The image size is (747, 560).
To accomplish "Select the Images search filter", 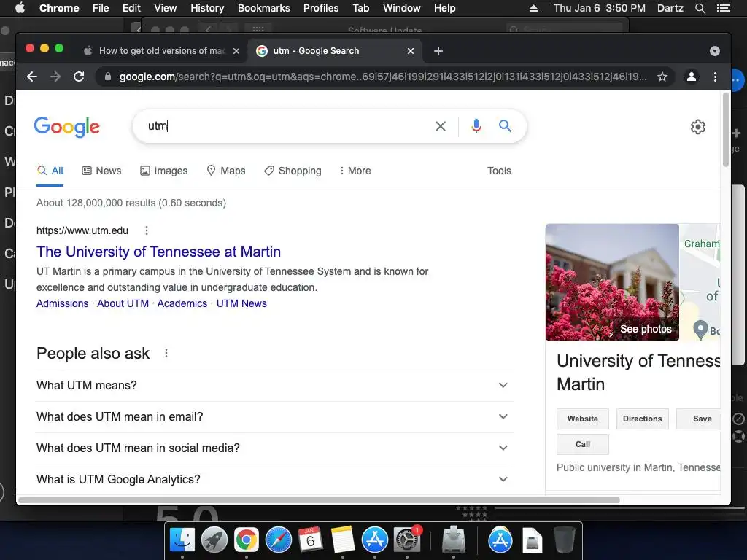I will pyautogui.click(x=164, y=171).
